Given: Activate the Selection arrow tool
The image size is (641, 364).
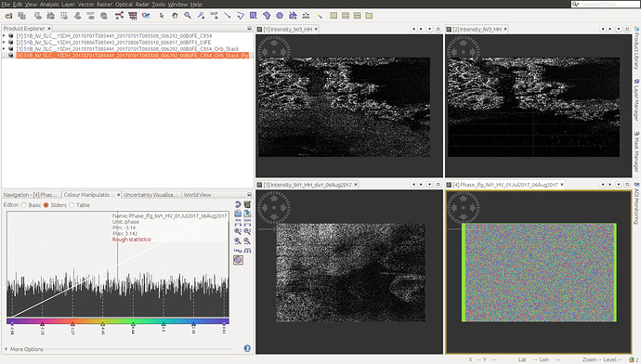Looking at the screenshot, I should click(x=162, y=16).
